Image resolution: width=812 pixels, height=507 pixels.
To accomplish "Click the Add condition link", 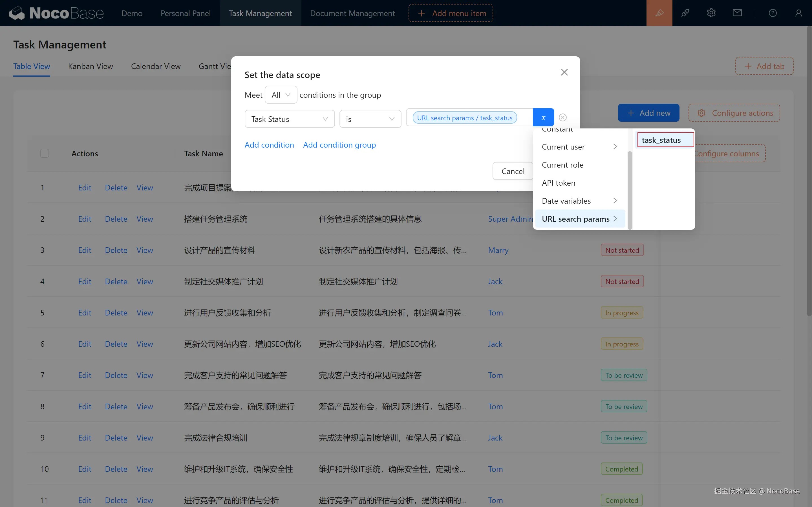I will [x=269, y=145].
